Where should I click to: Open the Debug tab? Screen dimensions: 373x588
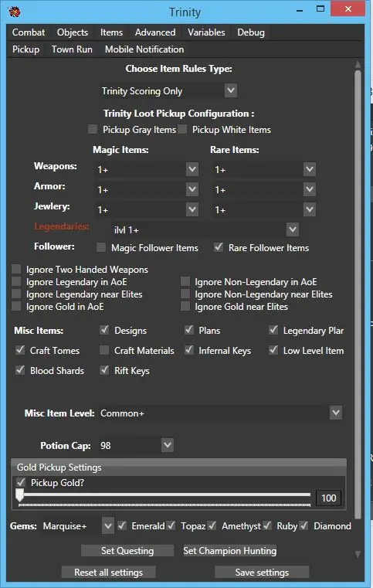251,32
